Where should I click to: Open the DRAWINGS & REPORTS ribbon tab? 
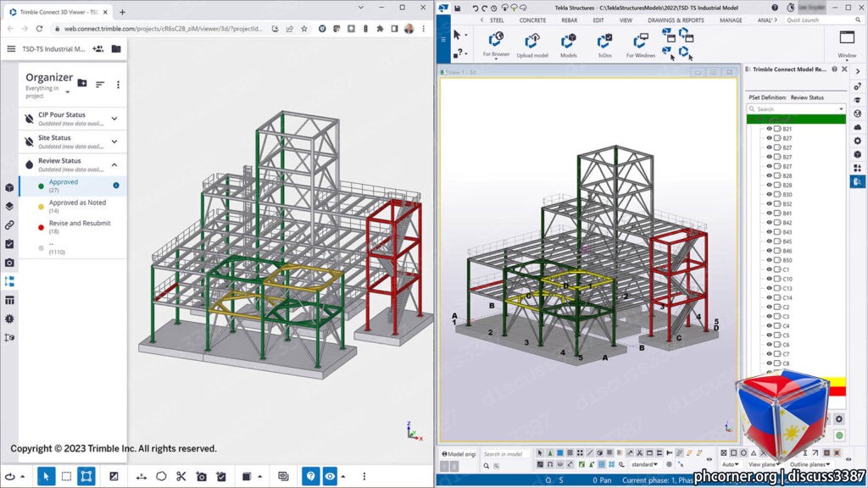[676, 20]
